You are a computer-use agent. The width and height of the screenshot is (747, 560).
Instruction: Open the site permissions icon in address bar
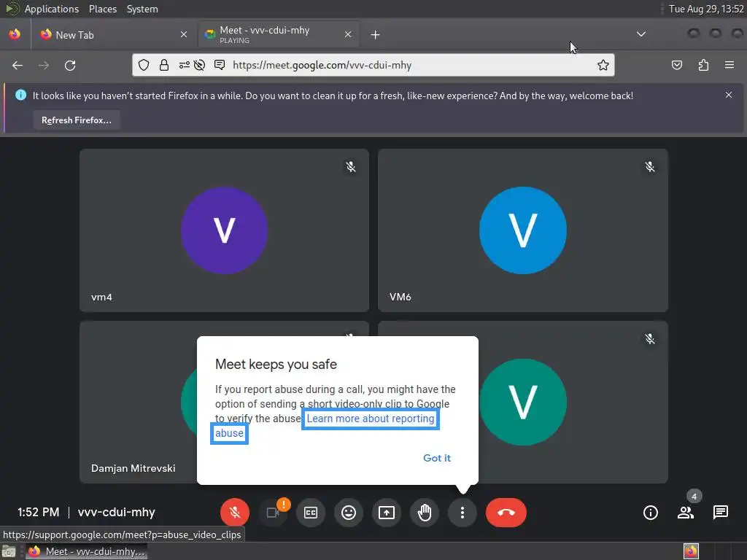click(185, 65)
